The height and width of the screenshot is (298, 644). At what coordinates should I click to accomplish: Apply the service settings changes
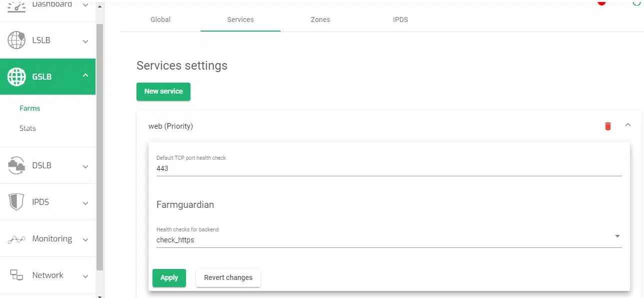[169, 277]
